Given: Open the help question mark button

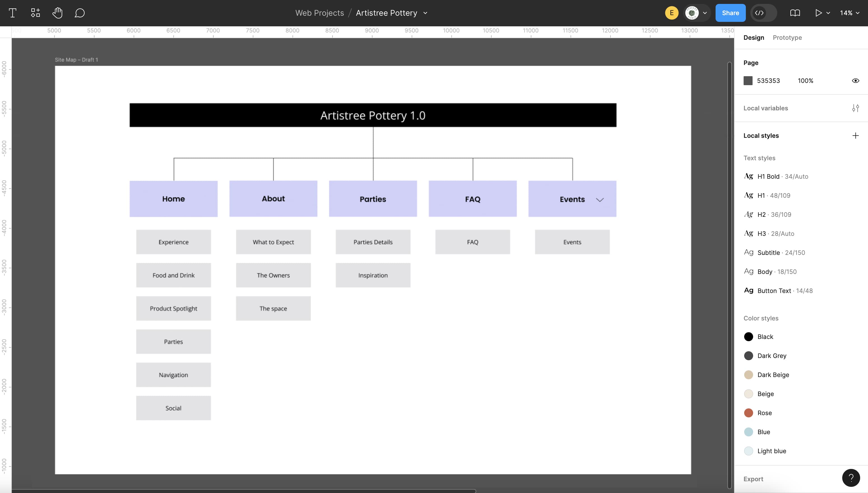Looking at the screenshot, I should pos(851,478).
